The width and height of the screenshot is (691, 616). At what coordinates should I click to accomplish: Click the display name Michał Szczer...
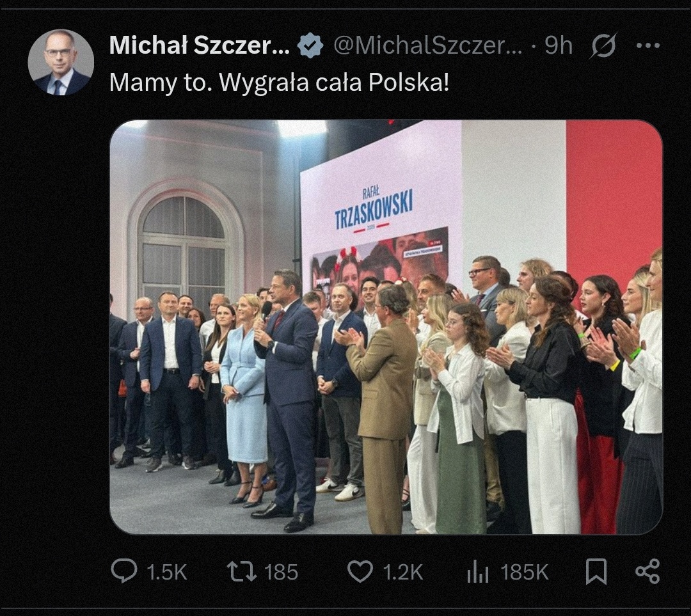click(x=200, y=45)
